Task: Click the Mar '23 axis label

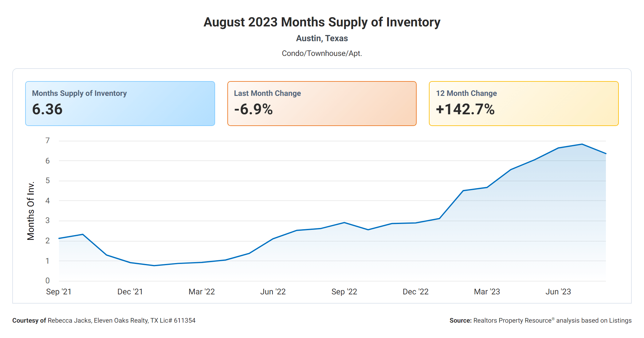Action: 488,292
